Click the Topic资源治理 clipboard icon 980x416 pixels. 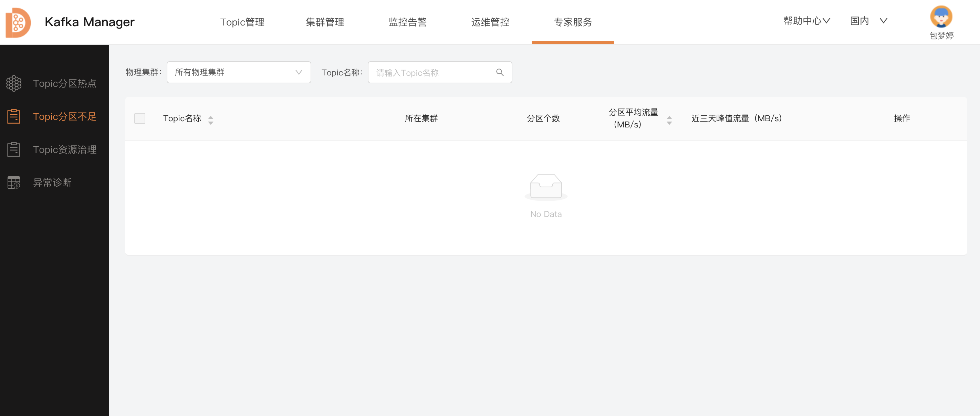[x=14, y=149]
